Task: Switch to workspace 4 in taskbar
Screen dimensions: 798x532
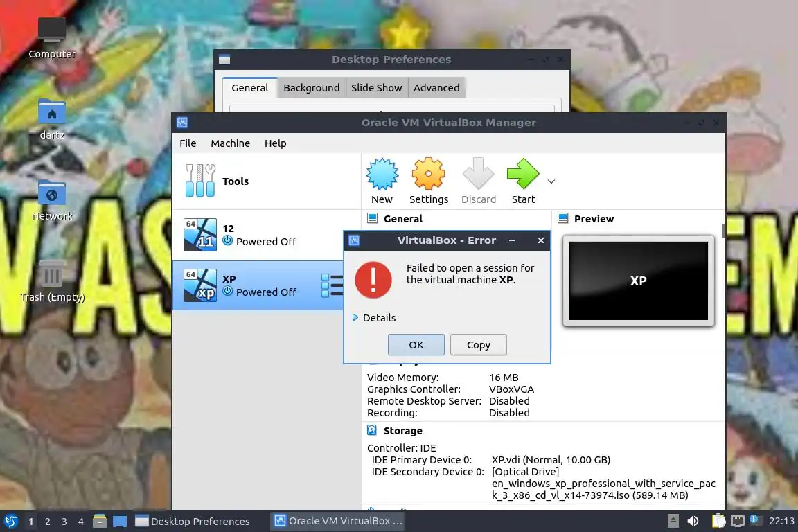Action: tap(81, 522)
